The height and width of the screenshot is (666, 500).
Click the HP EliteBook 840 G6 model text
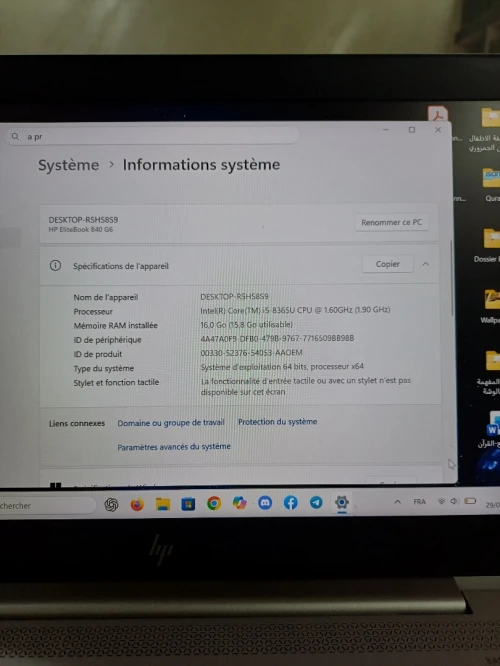pos(81,229)
